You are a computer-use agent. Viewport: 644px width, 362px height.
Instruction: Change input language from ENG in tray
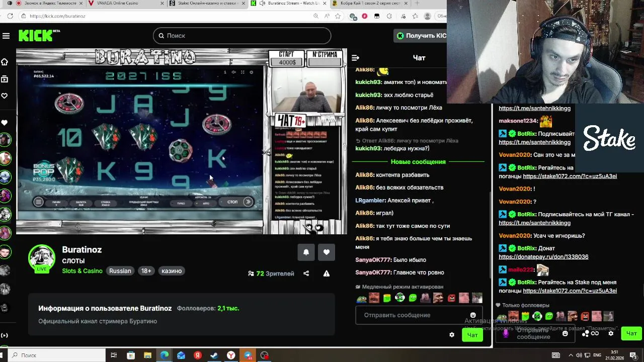[x=597, y=355]
